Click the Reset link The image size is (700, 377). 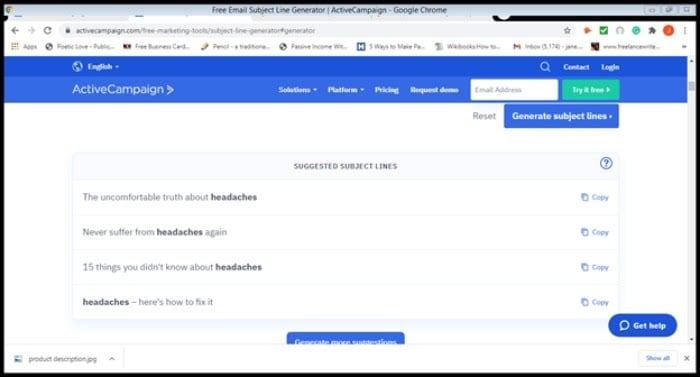pos(484,116)
